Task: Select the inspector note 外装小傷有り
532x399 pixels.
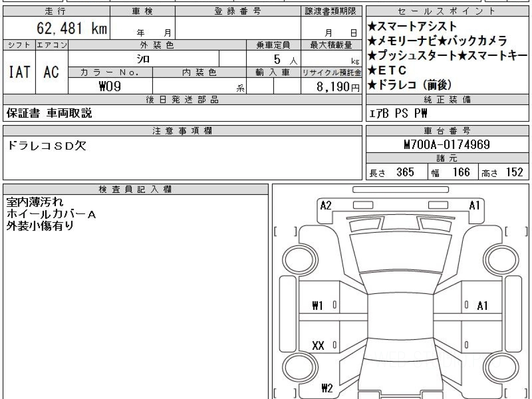Action: (40, 226)
